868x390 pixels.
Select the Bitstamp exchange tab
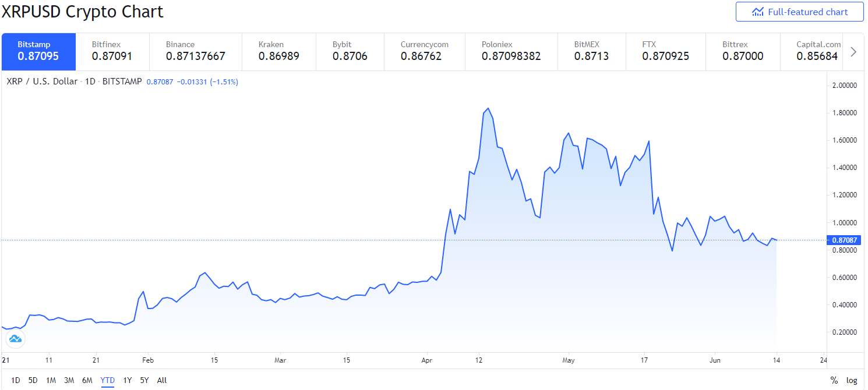click(x=38, y=51)
